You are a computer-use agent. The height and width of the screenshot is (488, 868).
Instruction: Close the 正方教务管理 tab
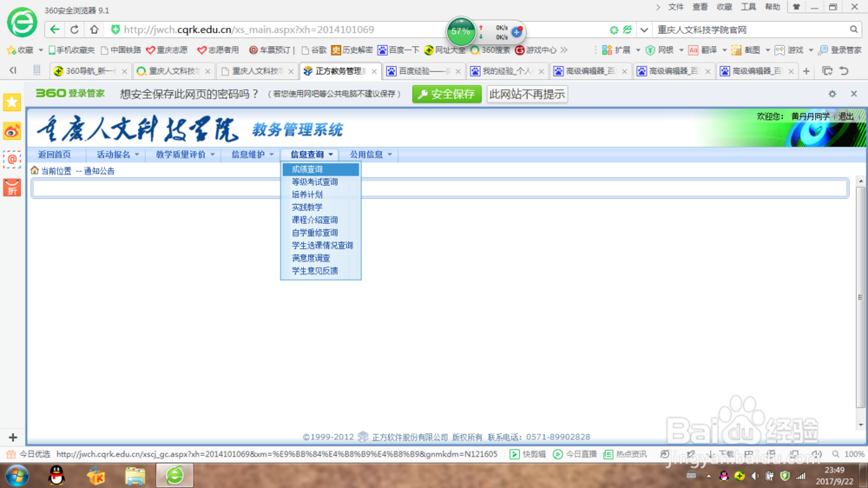coord(374,71)
